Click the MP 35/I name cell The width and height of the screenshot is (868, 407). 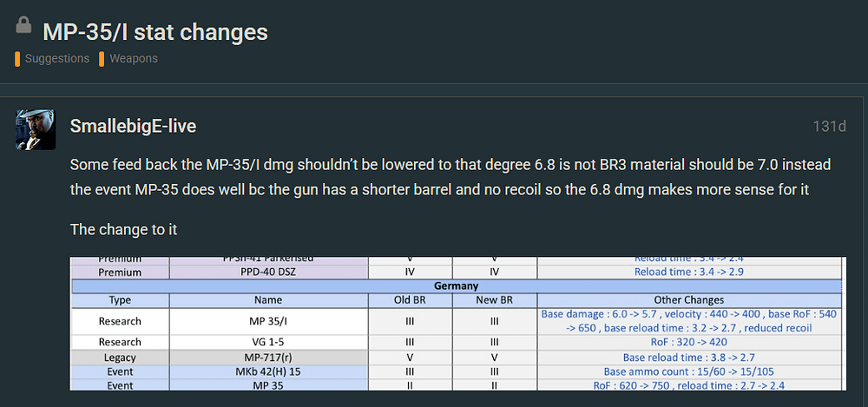pyautogui.click(x=268, y=321)
